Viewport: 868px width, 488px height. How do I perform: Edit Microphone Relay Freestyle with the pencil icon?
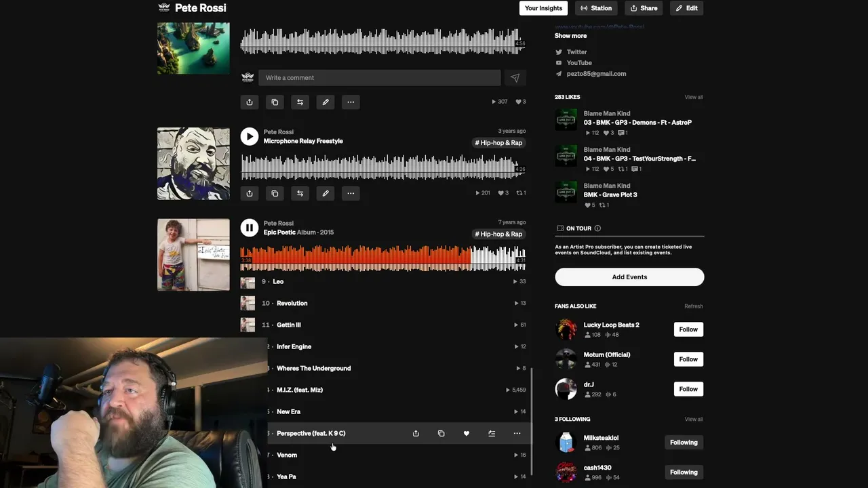(325, 193)
